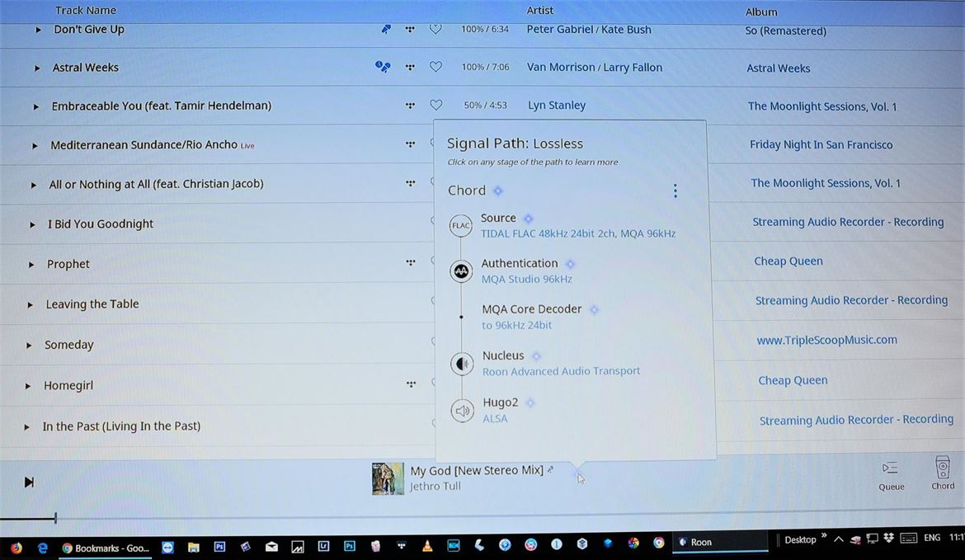Play the I Bid You Goodnight track
Screen dimensions: 965x560
click(x=32, y=224)
